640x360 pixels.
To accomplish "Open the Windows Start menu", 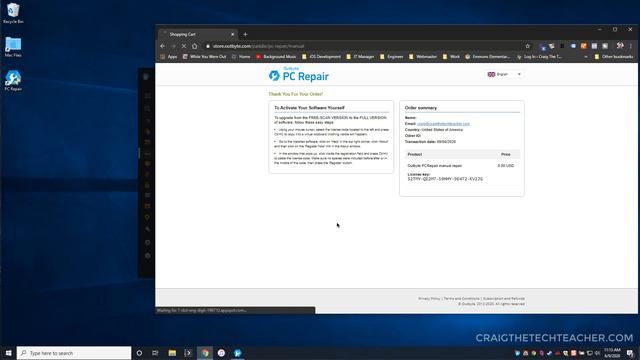I will click(x=8, y=353).
